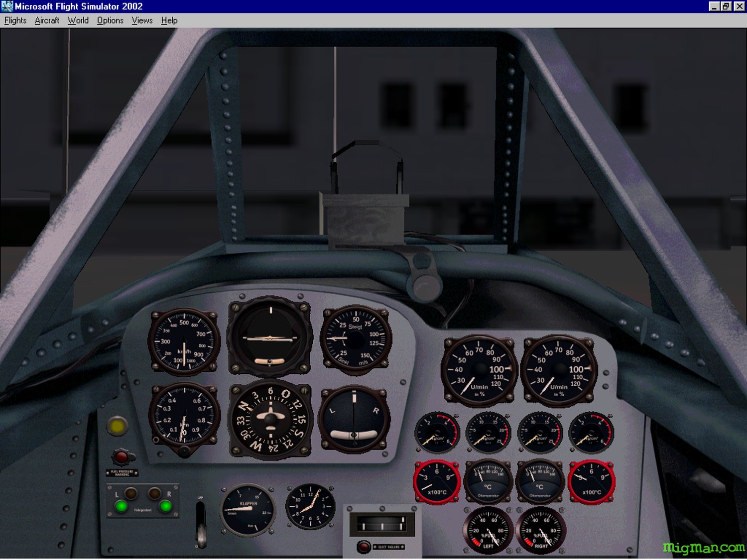Select Options in the menu bar
Screen dimensions: 747x560
[110, 20]
